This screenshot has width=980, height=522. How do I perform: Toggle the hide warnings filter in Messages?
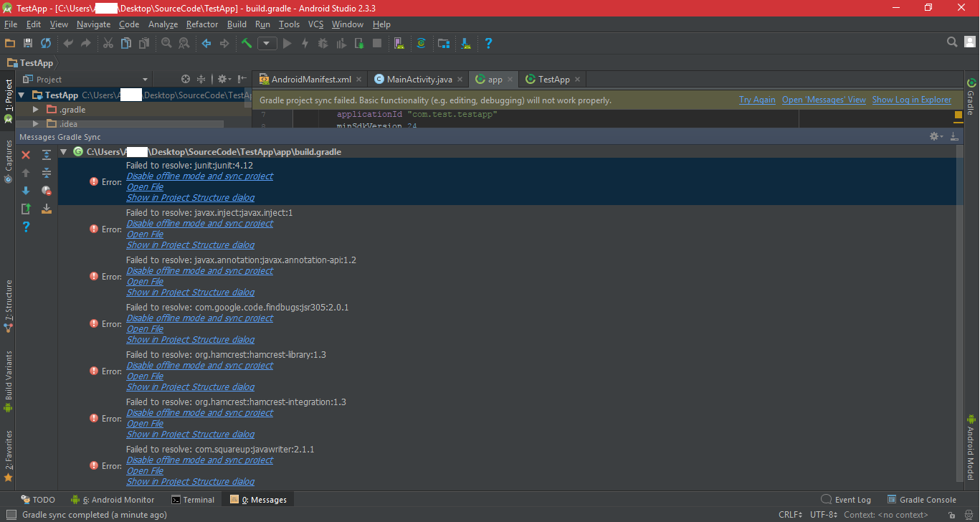click(x=47, y=191)
